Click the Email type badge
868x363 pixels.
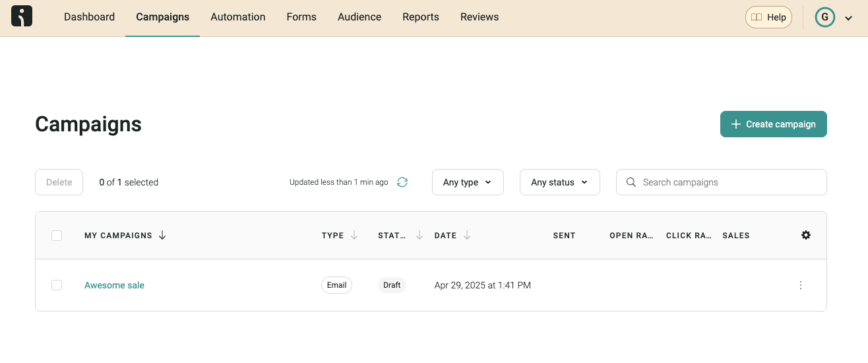tap(336, 285)
